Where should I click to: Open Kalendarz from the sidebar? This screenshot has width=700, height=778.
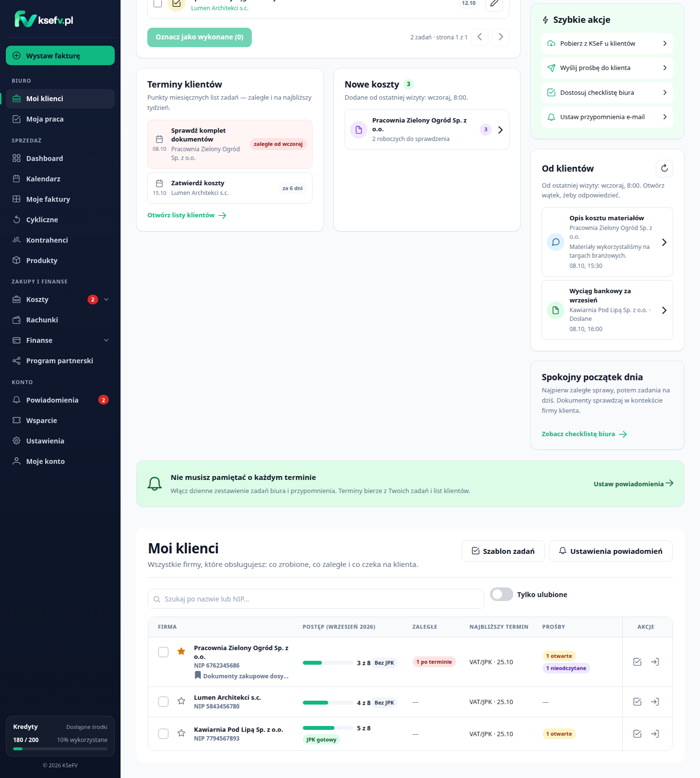tap(60, 179)
